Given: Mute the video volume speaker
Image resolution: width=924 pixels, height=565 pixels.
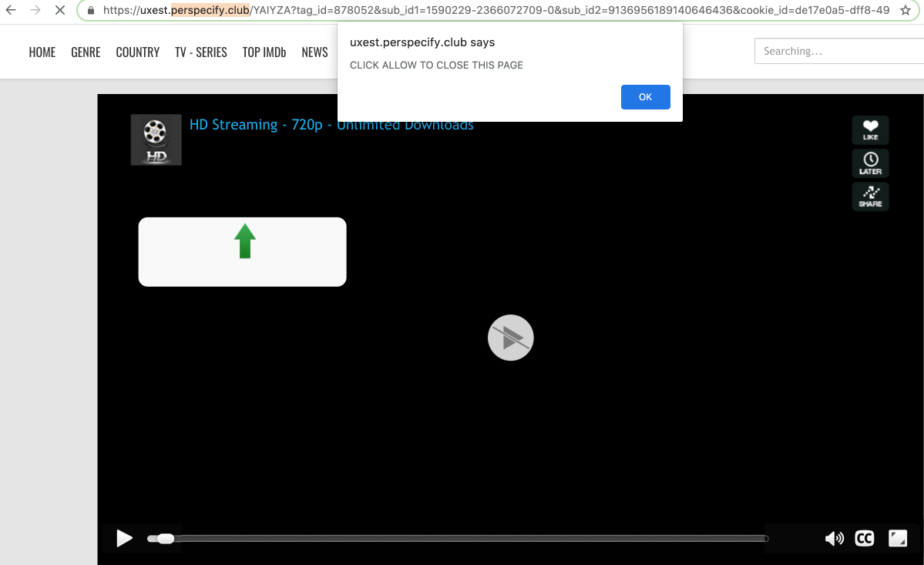Looking at the screenshot, I should coord(834,539).
